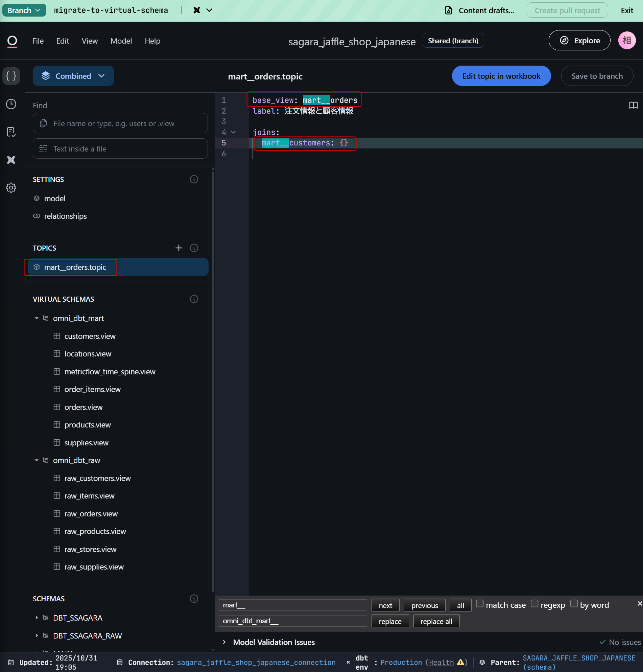
Task: Open the File menu
Action: 38,41
